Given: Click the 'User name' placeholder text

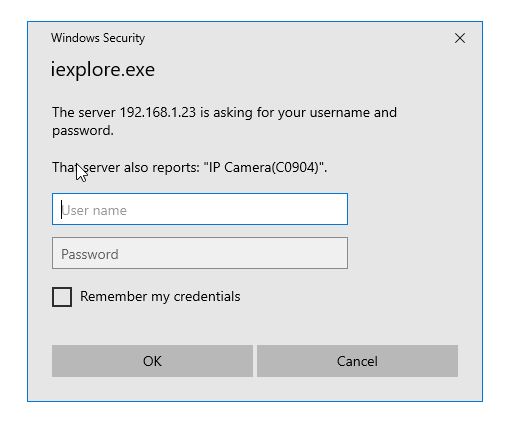Looking at the screenshot, I should coord(94,211).
